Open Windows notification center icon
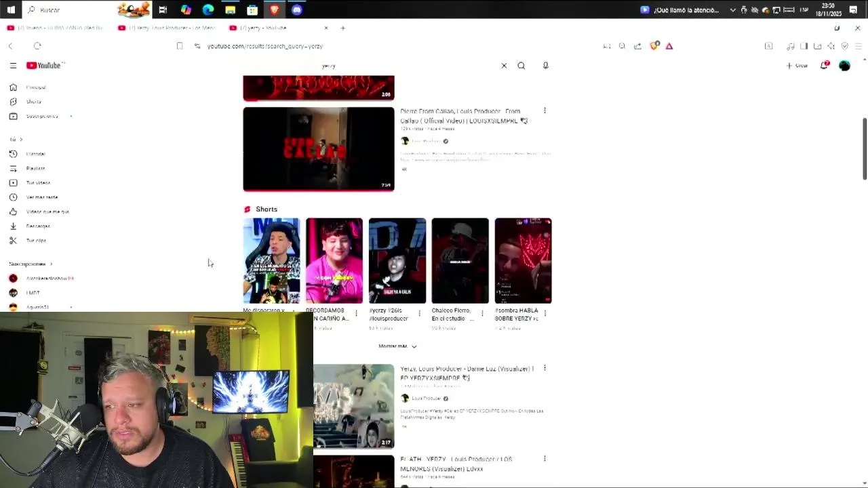 (x=853, y=9)
